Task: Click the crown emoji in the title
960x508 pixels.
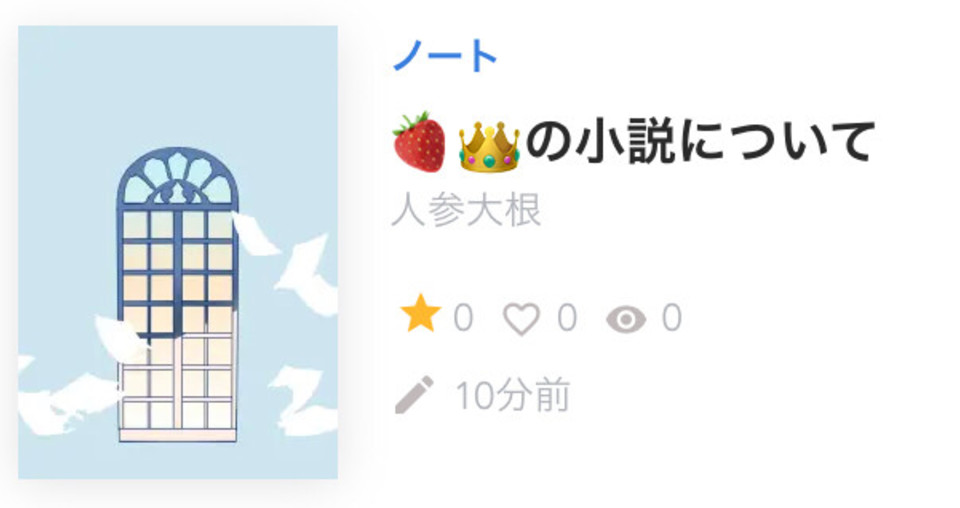Action: point(489,146)
